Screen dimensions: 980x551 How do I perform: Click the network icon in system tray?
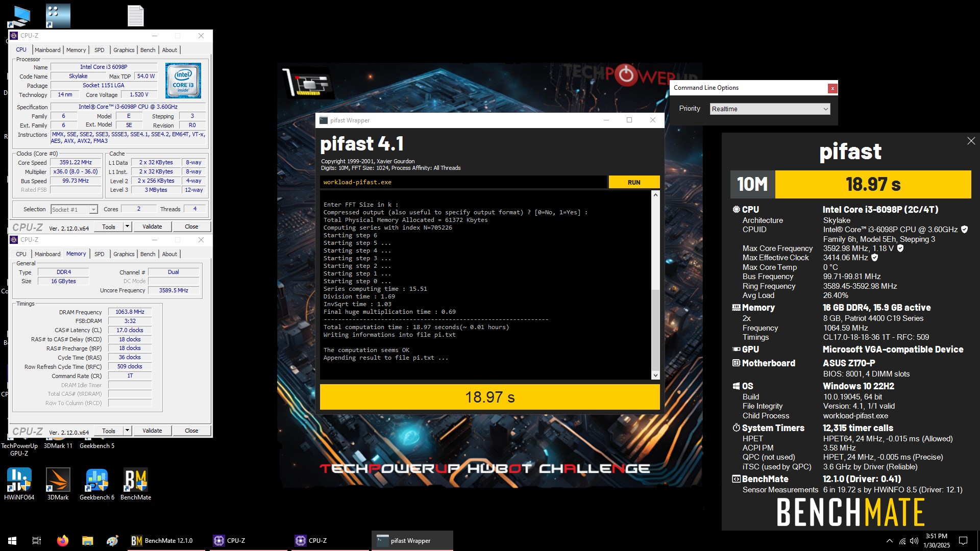[902, 541]
